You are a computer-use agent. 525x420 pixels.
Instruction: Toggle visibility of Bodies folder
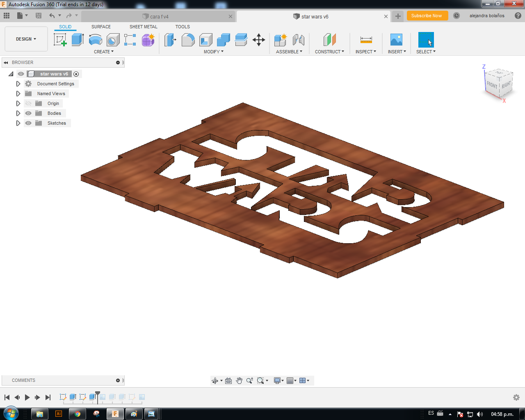coord(28,113)
